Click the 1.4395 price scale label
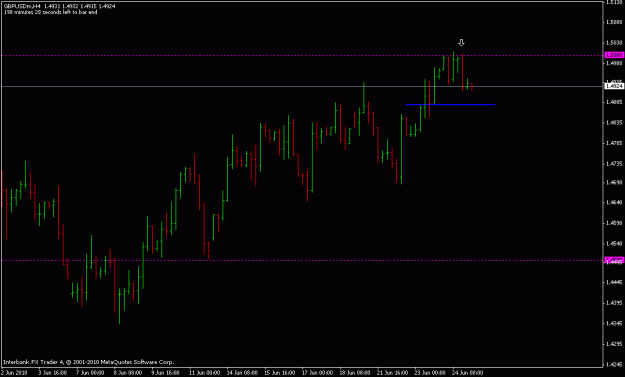The height and width of the screenshot is (377, 625). pyautogui.click(x=614, y=303)
